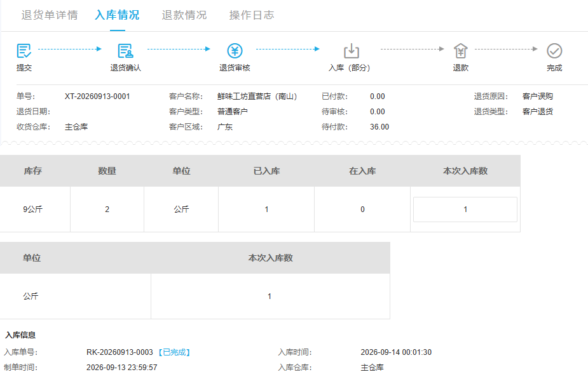Click the 退款 step icon
The width and height of the screenshot is (588, 379).
460,51
